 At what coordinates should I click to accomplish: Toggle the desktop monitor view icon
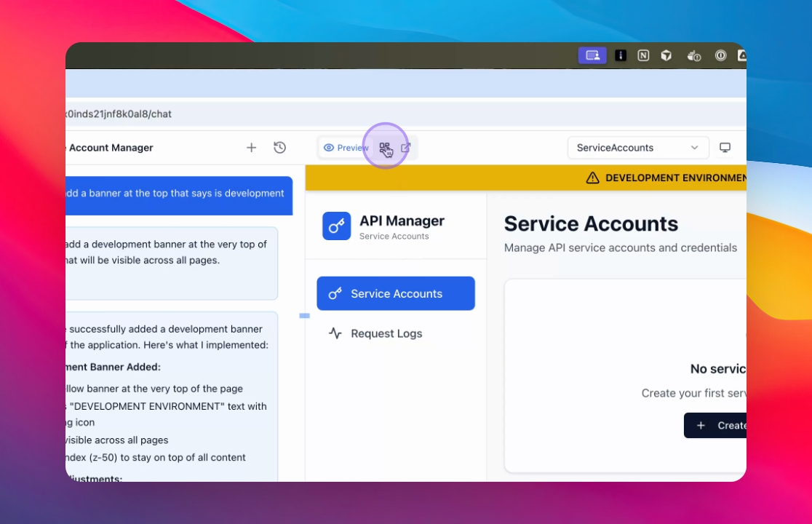coord(725,148)
